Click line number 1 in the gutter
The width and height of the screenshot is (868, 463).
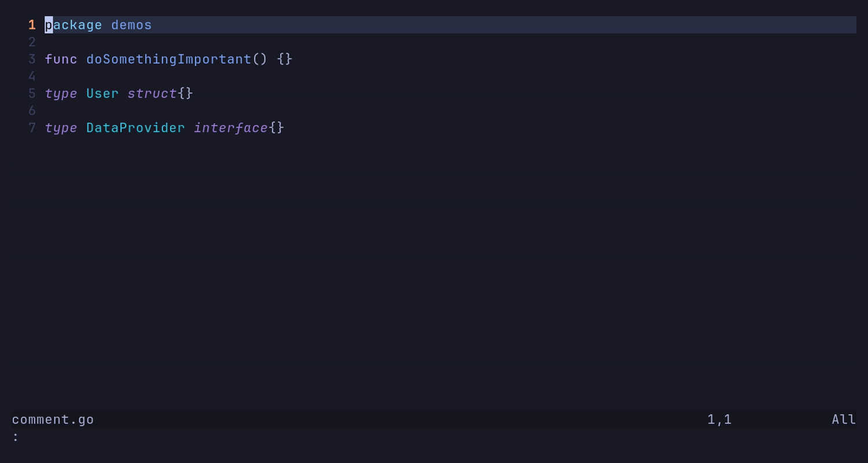(x=32, y=25)
